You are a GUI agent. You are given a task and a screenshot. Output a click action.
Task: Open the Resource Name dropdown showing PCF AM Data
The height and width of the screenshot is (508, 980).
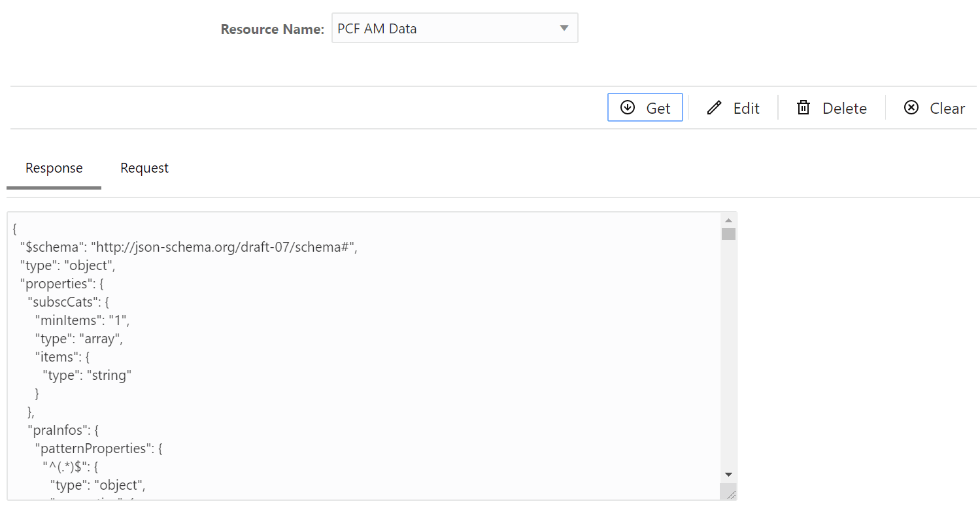[x=454, y=28]
